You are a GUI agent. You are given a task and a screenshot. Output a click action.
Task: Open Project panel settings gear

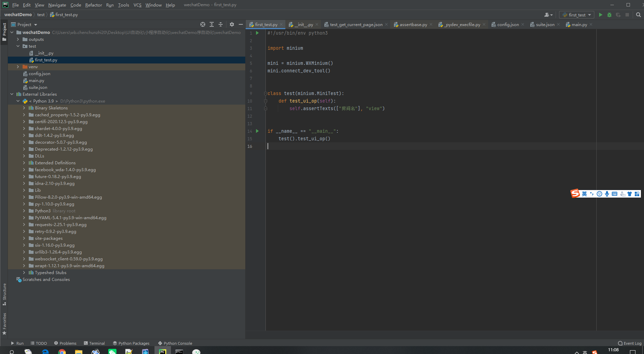232,24
